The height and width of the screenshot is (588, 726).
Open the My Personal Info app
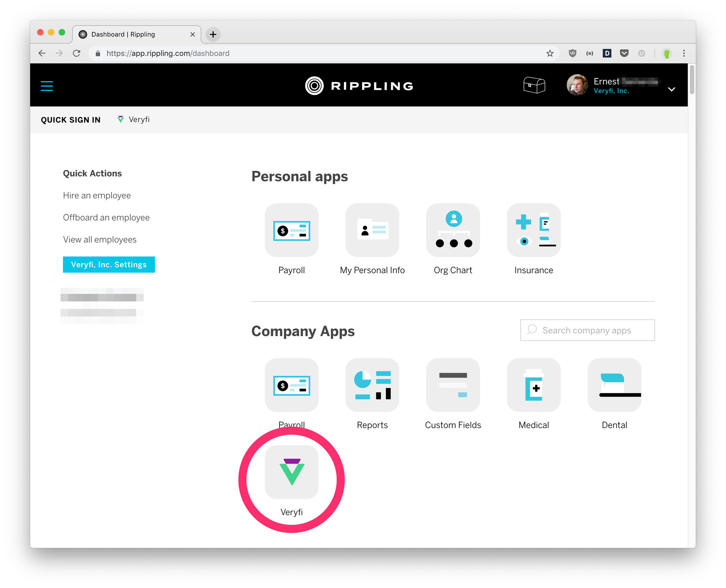372,231
